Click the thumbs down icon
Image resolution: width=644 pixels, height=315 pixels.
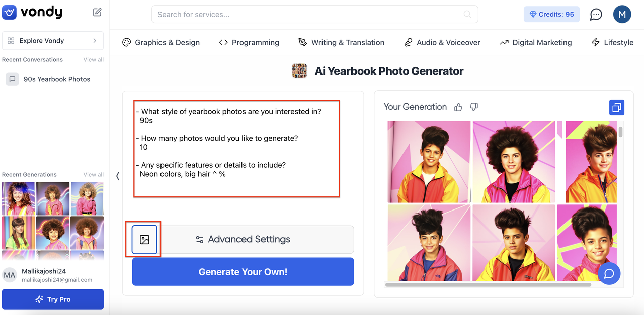[473, 107]
